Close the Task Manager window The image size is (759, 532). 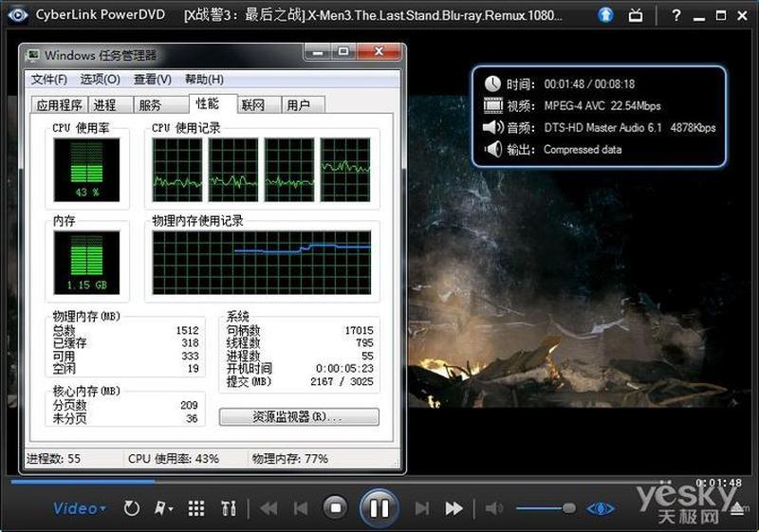point(379,52)
